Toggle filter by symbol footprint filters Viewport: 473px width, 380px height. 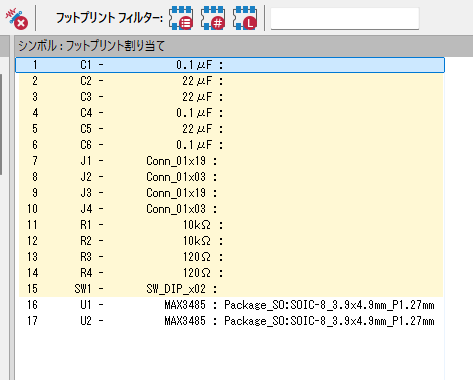tap(181, 18)
